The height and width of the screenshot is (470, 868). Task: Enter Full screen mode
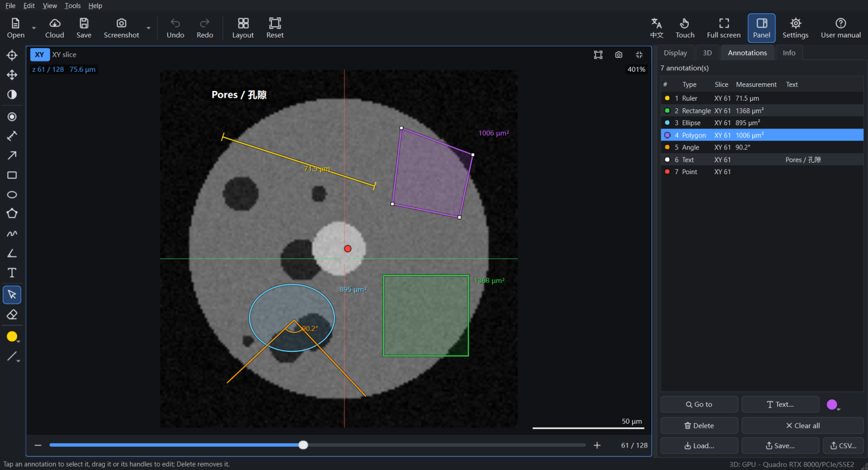point(724,28)
